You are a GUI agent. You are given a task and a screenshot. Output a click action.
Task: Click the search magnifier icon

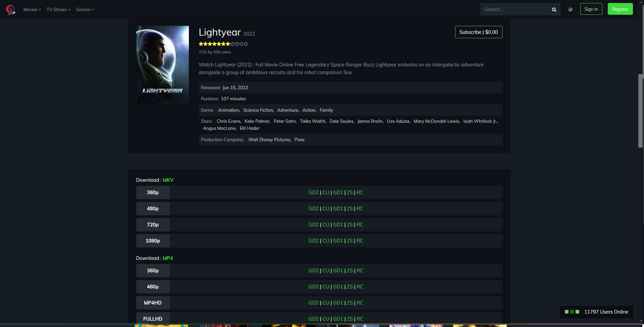pos(554,10)
